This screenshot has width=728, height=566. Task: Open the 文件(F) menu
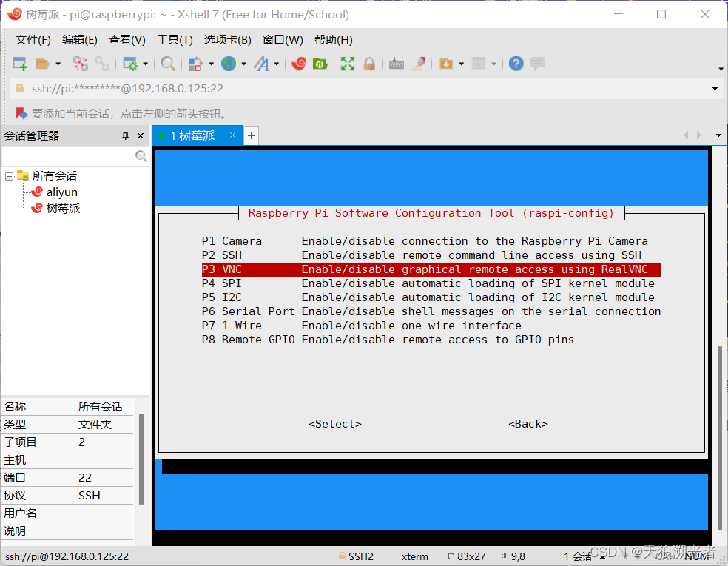pyautogui.click(x=33, y=40)
